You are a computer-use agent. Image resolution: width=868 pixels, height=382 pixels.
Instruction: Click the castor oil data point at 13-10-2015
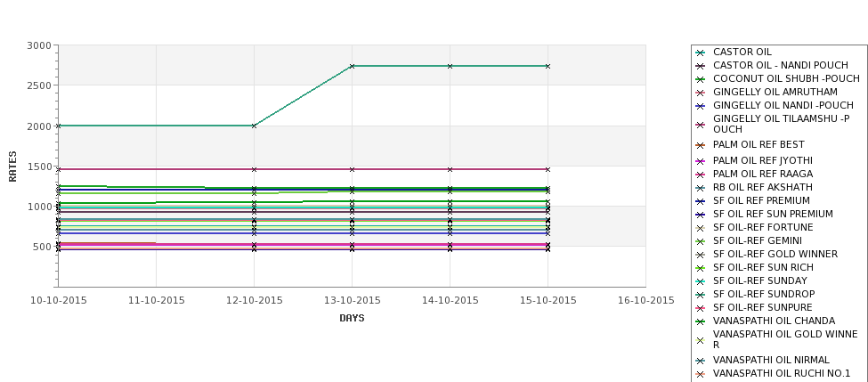[352, 66]
